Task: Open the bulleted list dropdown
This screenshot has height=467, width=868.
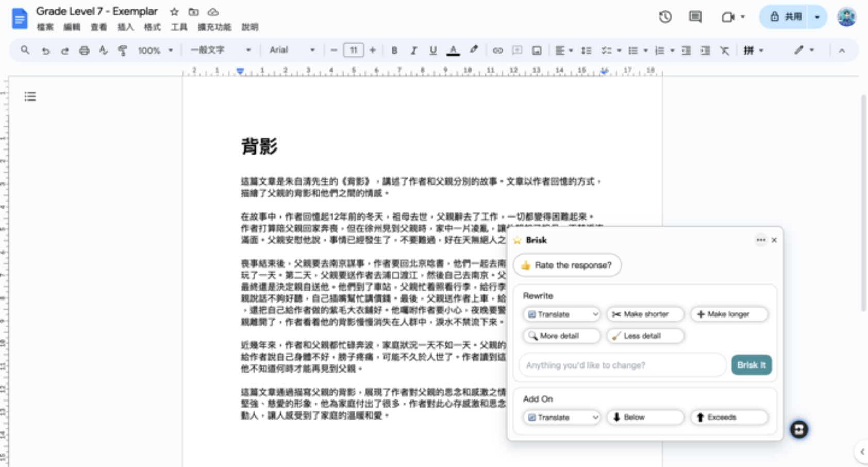Action: pos(638,51)
